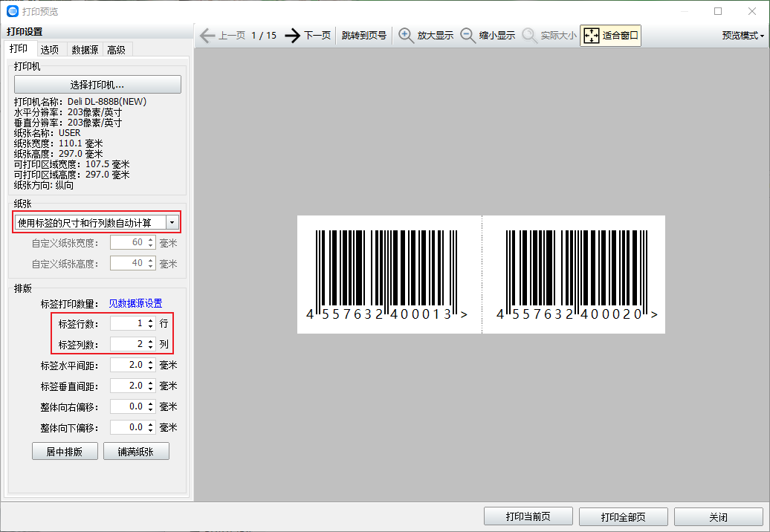The image size is (770, 532).
Task: Click the 纸张宽度: 110.1 毫米 line
Action: [x=59, y=143]
